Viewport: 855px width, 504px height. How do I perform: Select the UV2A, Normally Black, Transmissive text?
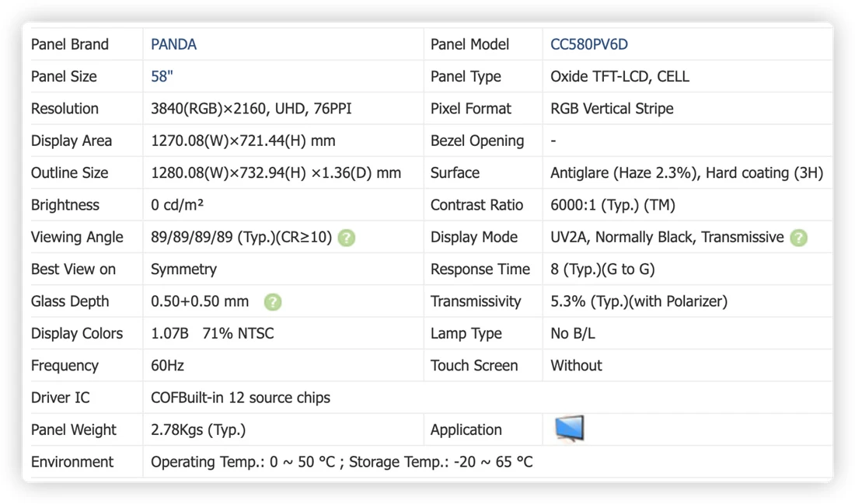667,237
